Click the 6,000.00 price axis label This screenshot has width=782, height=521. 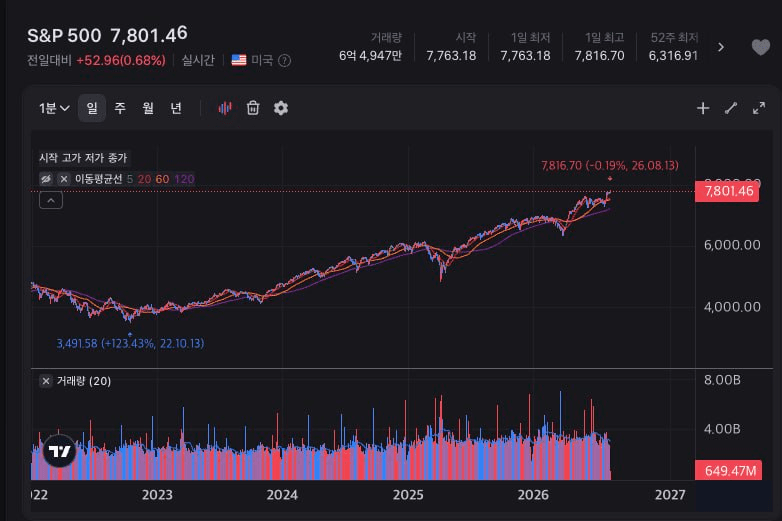click(x=732, y=245)
